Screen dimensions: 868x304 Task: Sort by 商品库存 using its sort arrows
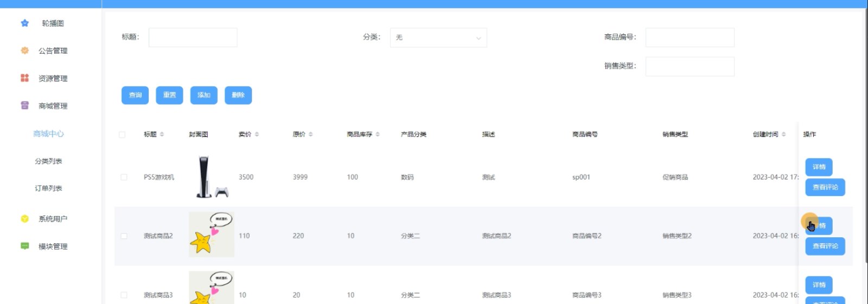tap(378, 134)
